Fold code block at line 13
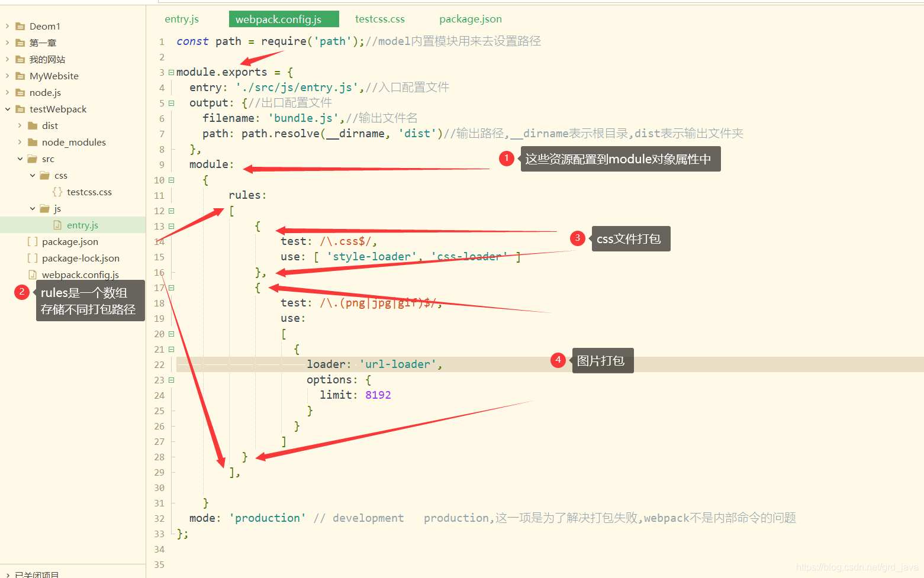This screenshot has width=924, height=578. (x=171, y=226)
